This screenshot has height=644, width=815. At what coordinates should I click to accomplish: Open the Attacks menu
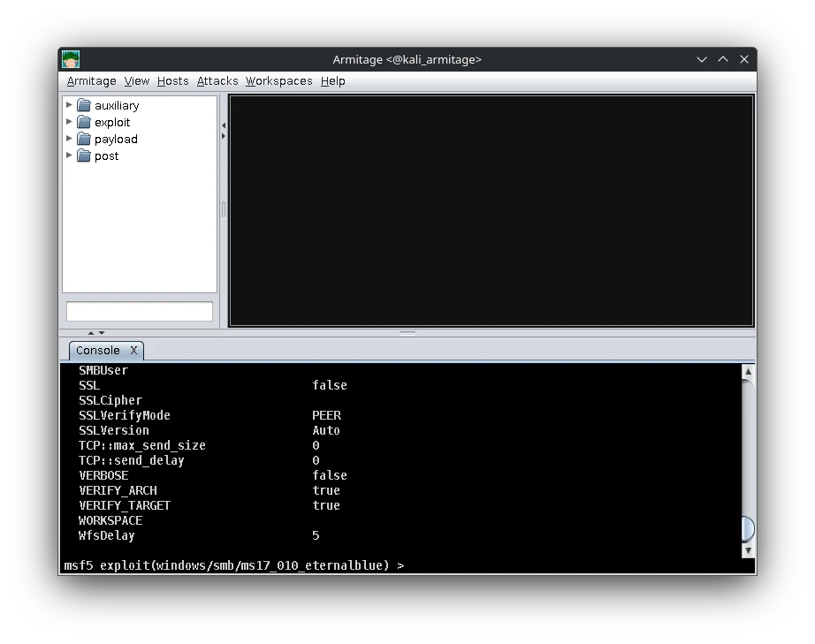click(217, 81)
